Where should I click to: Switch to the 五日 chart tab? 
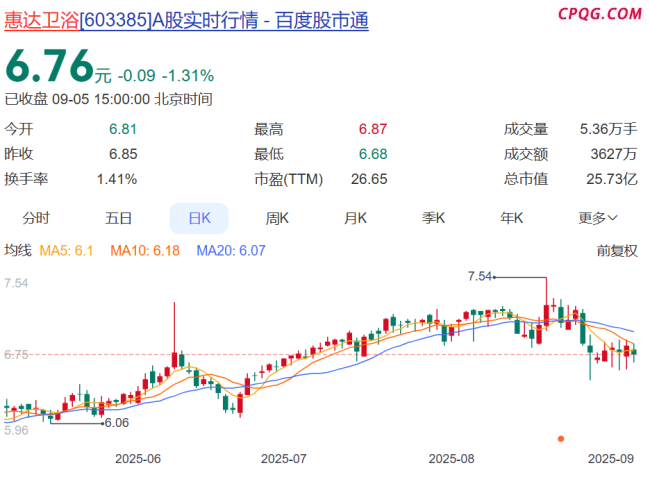tap(118, 218)
